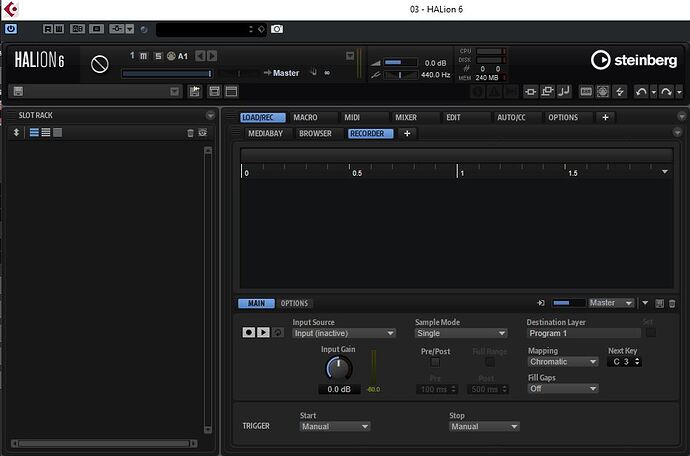Viewport: 690px width, 456px height.
Task: Click the globe/MIDI reset toolbar icon
Action: pyautogui.click(x=603, y=92)
